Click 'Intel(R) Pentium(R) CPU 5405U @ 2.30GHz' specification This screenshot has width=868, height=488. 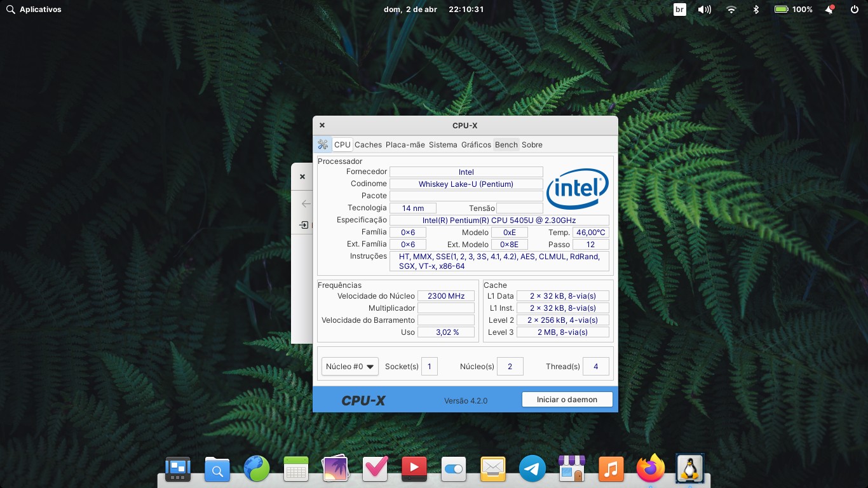(x=499, y=220)
